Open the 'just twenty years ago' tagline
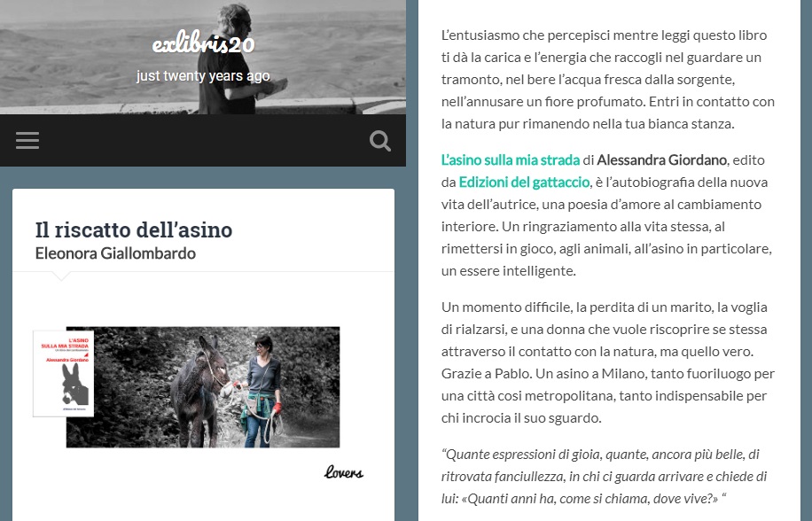812x521 pixels. point(203,75)
